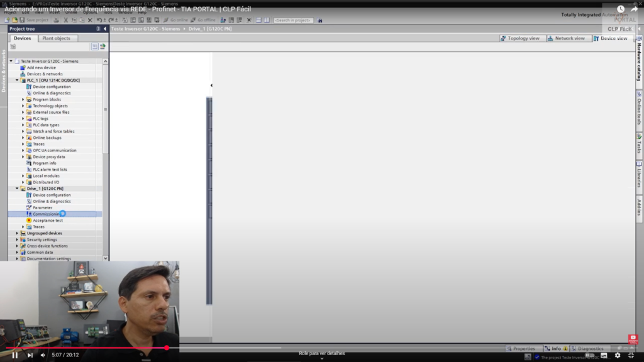Collapse the PLC_1 CPU 1214C node
The height and width of the screenshot is (362, 644).
[17, 80]
